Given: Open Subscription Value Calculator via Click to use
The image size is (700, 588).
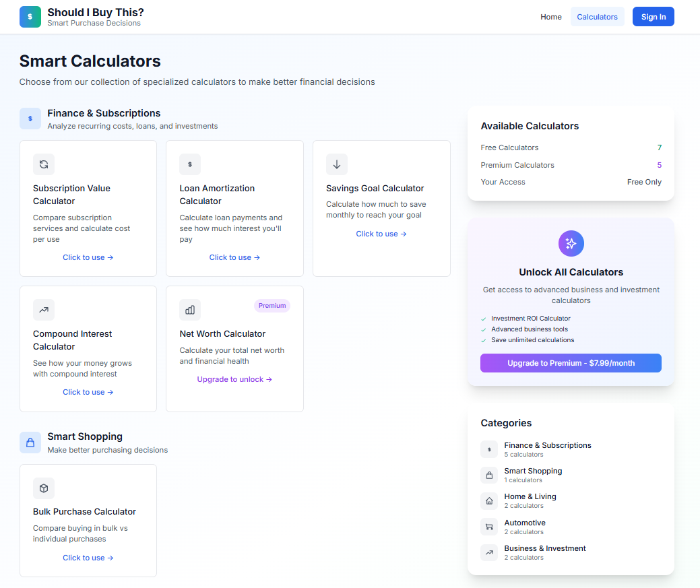Looking at the screenshot, I should 88,257.
